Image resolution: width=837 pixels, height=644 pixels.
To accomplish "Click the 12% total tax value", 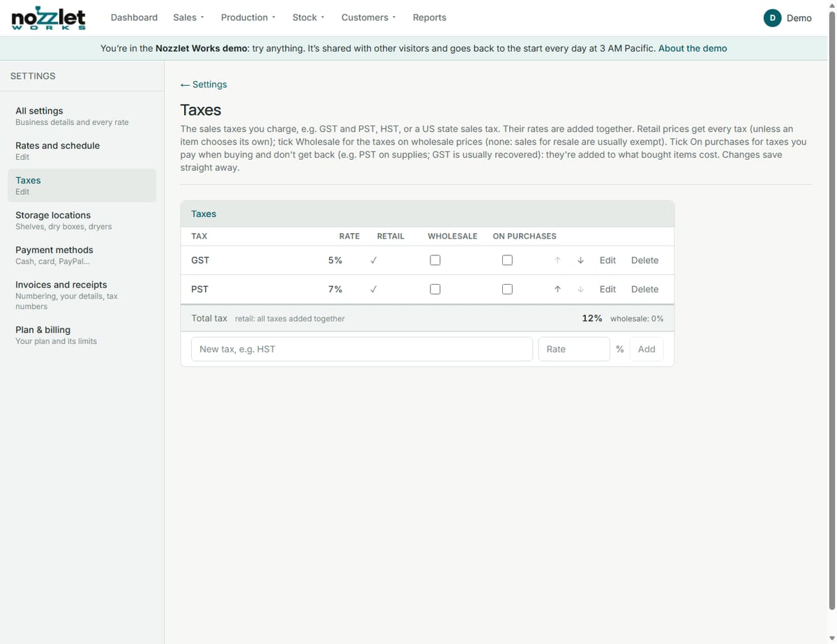I will (592, 318).
